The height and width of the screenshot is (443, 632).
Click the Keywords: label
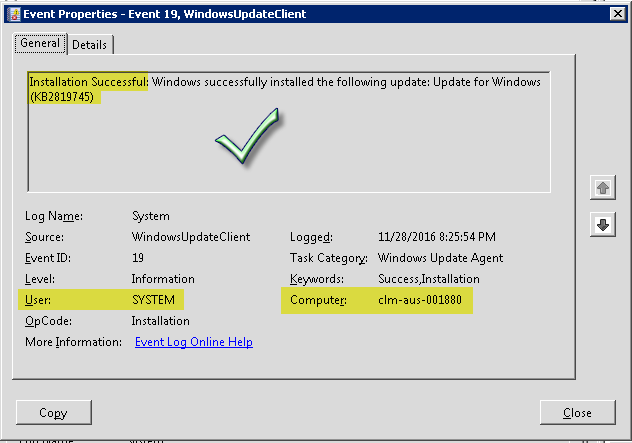317,279
